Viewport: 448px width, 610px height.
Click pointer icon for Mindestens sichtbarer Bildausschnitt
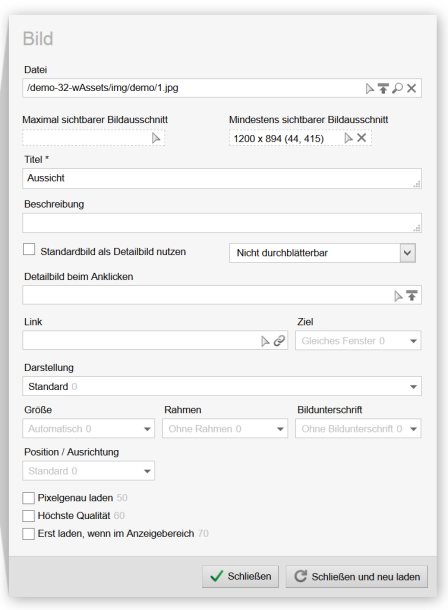pyautogui.click(x=348, y=138)
